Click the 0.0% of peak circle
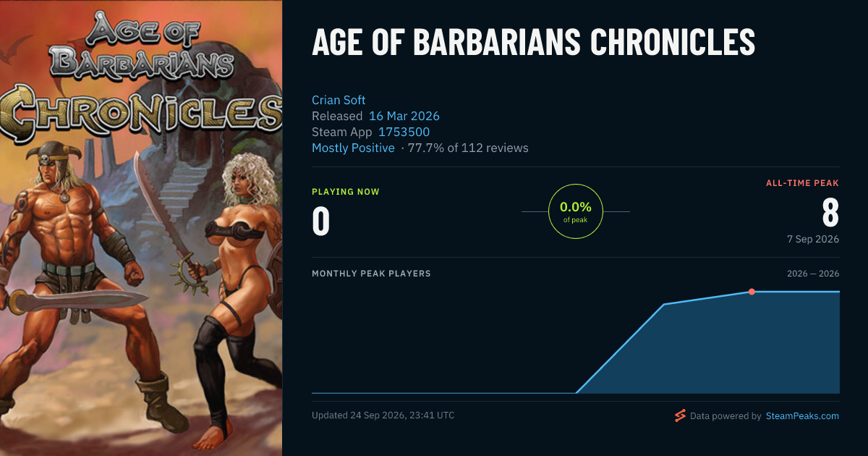Viewport: 868px width, 456px height. [576, 211]
